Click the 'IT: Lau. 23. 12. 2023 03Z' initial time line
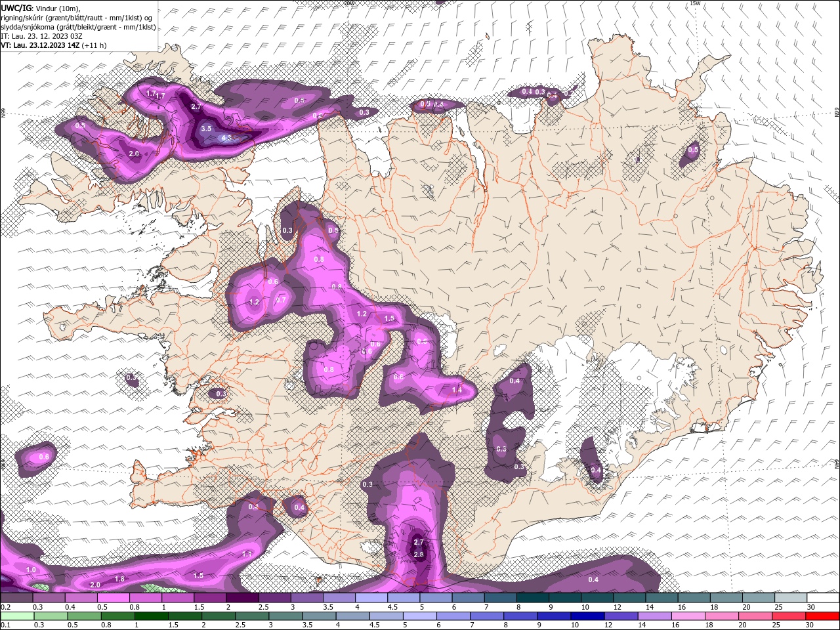Image resolution: width=840 pixels, height=630 pixels. click(x=41, y=36)
